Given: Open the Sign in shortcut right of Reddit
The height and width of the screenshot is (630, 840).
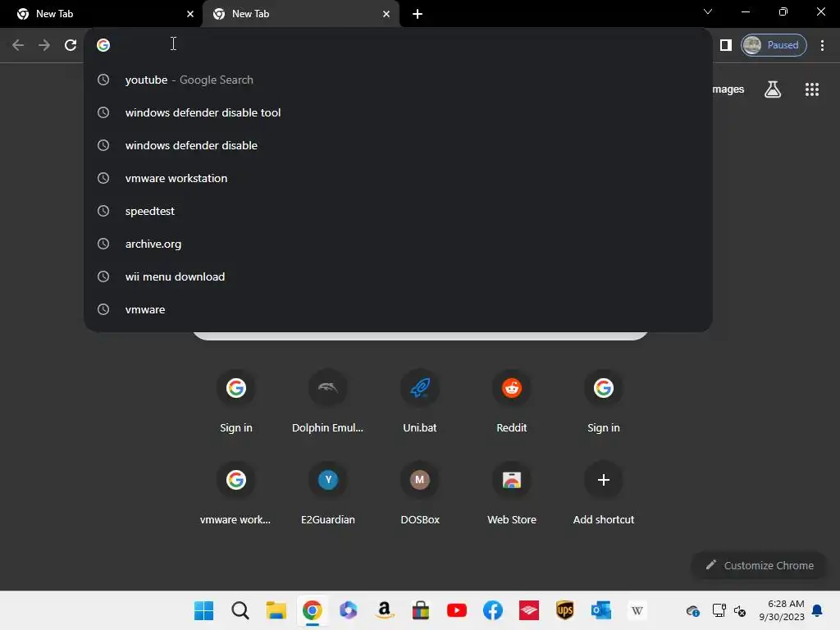Looking at the screenshot, I should click(603, 400).
